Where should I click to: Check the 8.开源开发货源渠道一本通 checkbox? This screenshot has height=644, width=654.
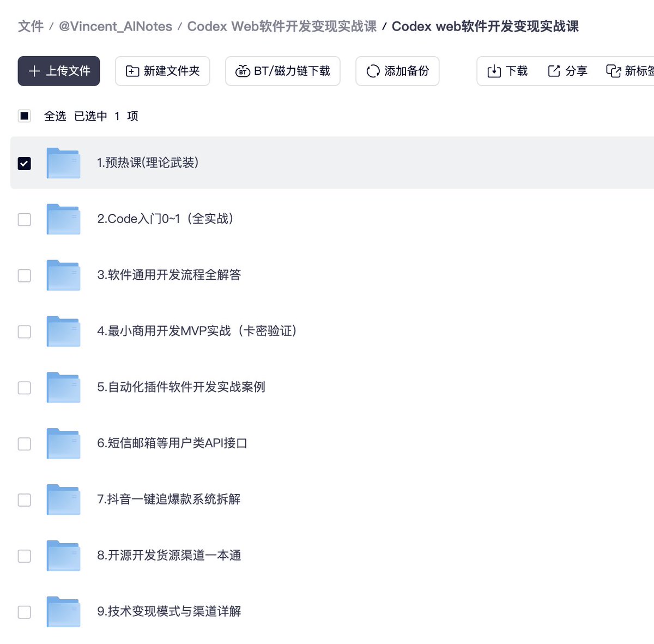coord(25,556)
